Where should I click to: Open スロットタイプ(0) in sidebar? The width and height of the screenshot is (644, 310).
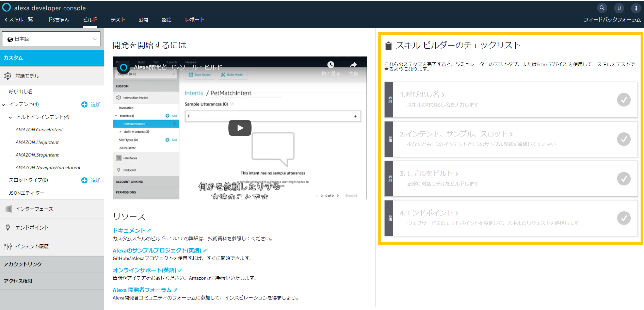(x=28, y=180)
